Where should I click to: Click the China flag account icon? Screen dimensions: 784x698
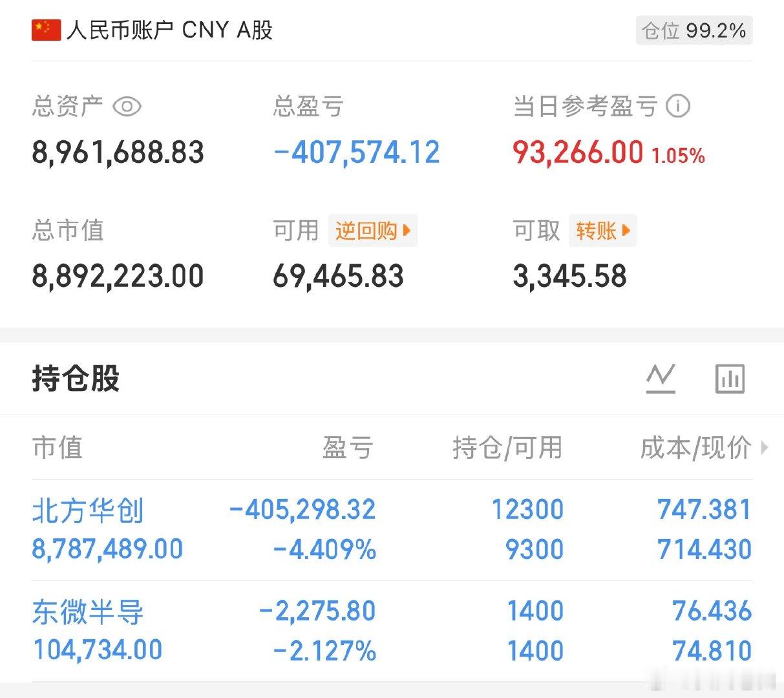(46, 30)
